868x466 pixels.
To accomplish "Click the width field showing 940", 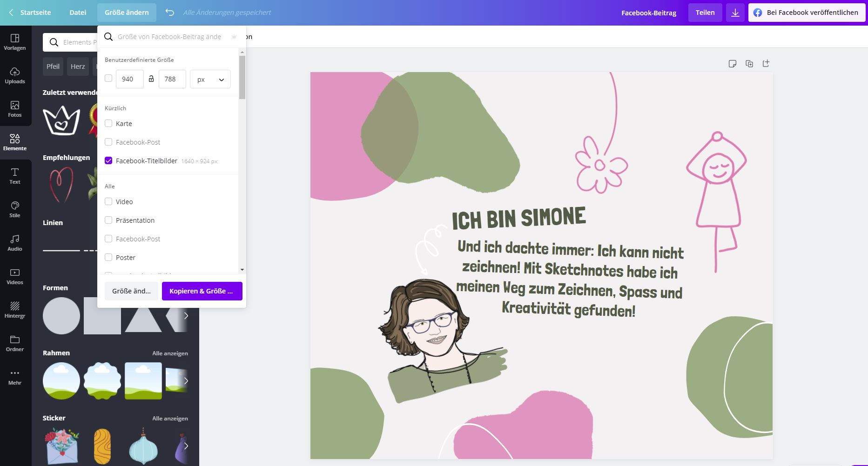I will click(x=129, y=79).
